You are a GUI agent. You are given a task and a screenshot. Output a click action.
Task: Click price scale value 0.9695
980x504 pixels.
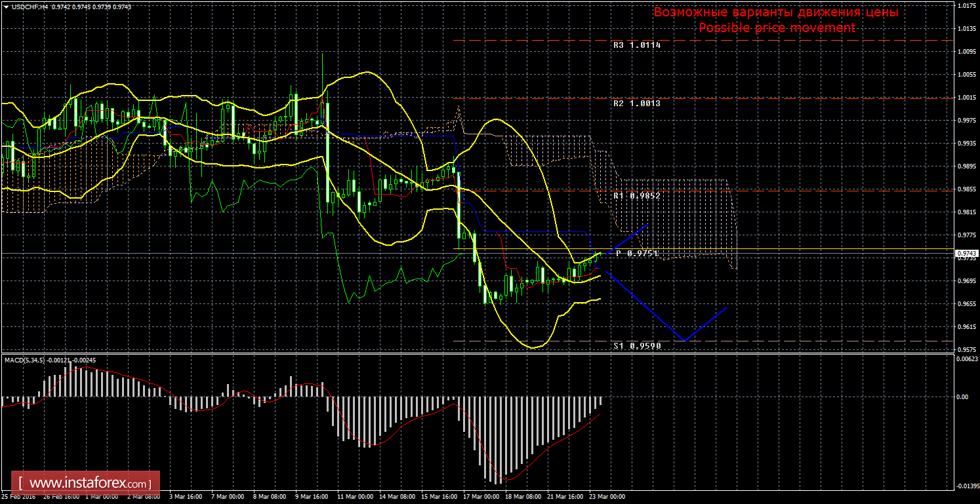[x=967, y=281]
